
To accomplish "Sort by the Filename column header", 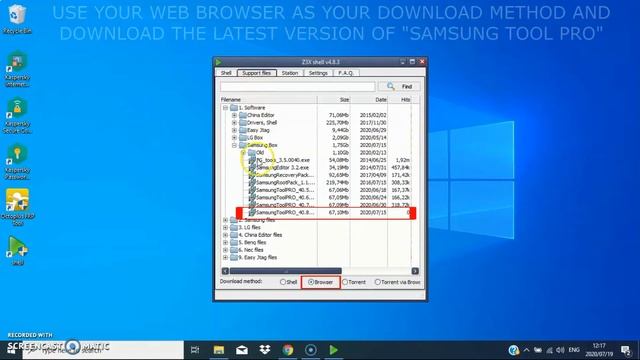I will tap(268, 100).
